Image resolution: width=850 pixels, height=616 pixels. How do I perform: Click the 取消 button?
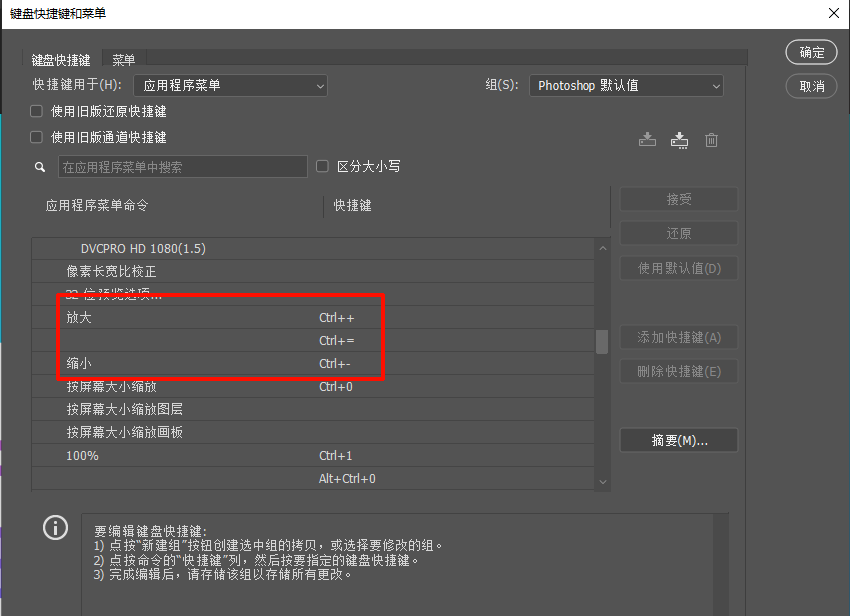click(811, 86)
